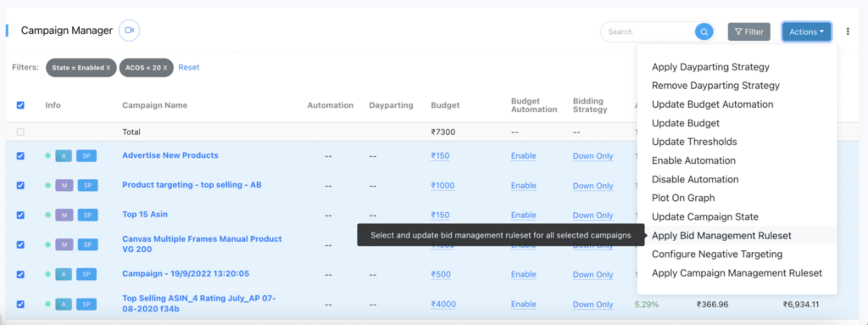This screenshot has width=868, height=325.
Task: Focus the Search input field
Action: [648, 31]
